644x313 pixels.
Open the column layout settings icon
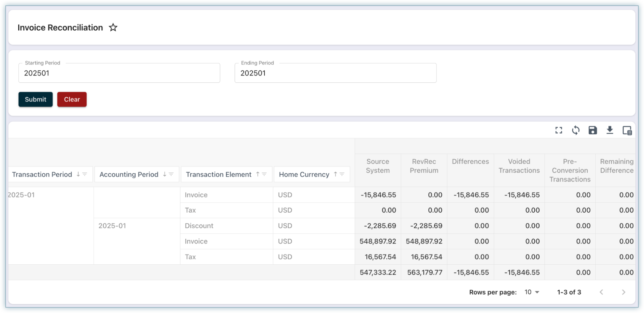627,130
